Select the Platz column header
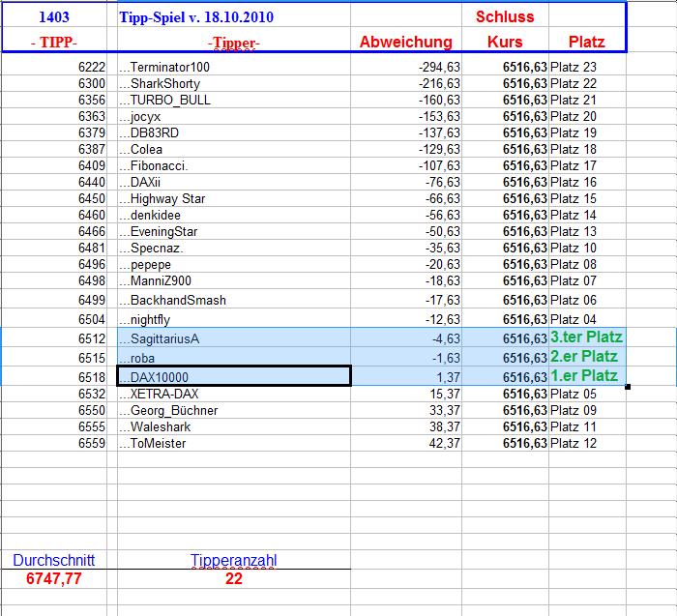 (587, 42)
